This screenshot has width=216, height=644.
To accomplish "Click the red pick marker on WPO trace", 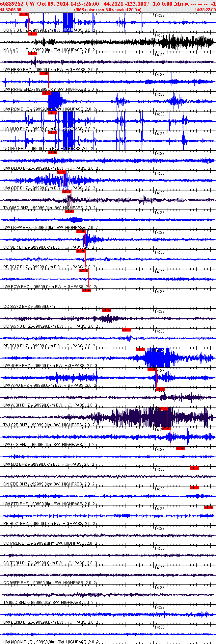I will [x=152, y=369].
